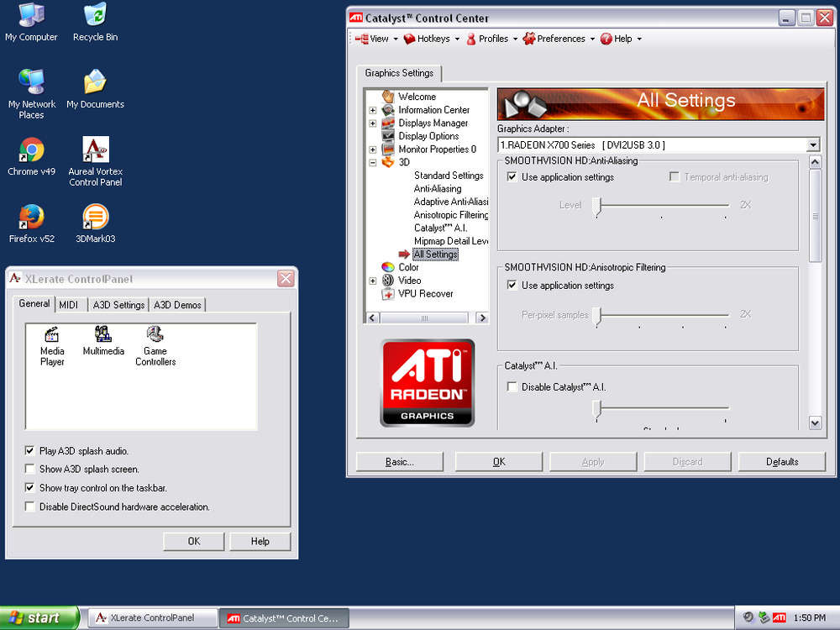Enable Disable DirectSound hardware acceleration checkbox

coord(29,507)
